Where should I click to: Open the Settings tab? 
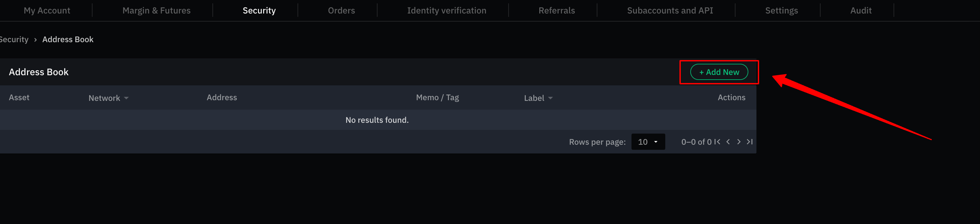[781, 11]
